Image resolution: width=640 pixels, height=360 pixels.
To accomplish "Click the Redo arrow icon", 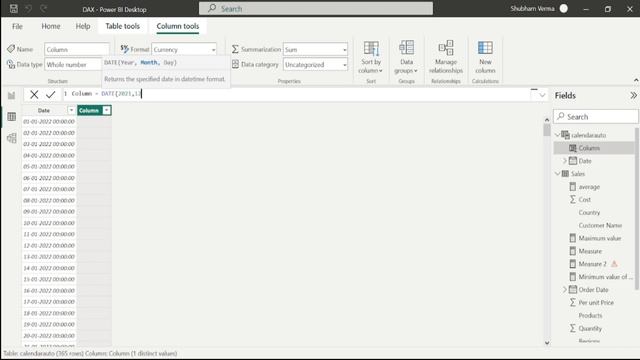I will 44,9.
